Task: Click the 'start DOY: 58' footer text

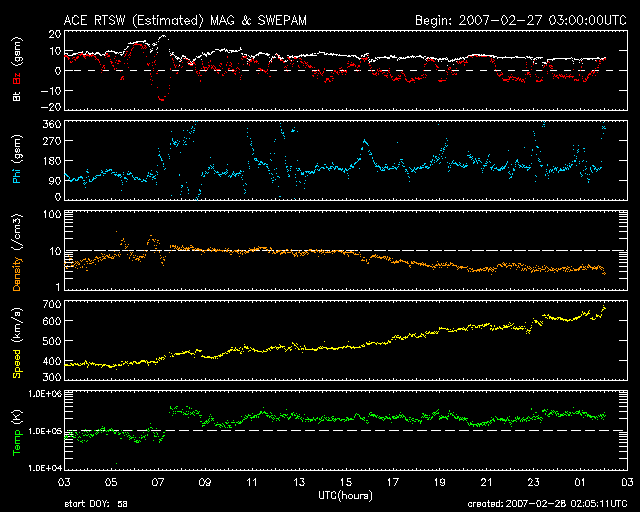Action: coord(96,504)
